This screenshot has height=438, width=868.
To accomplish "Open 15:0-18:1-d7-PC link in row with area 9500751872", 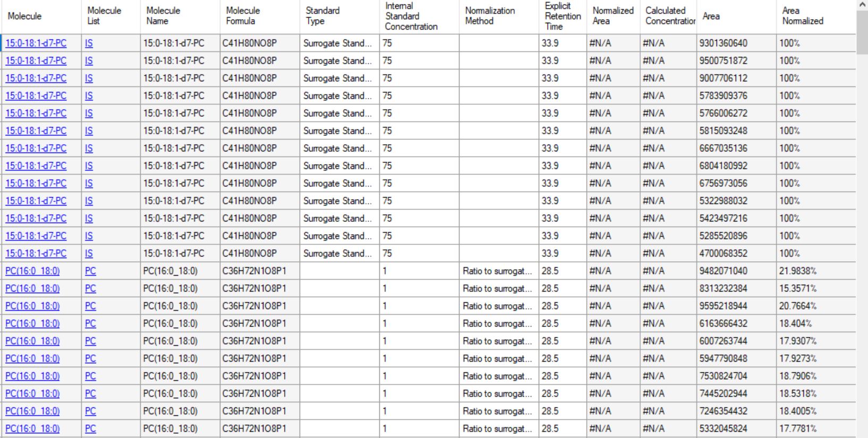I will [36, 61].
